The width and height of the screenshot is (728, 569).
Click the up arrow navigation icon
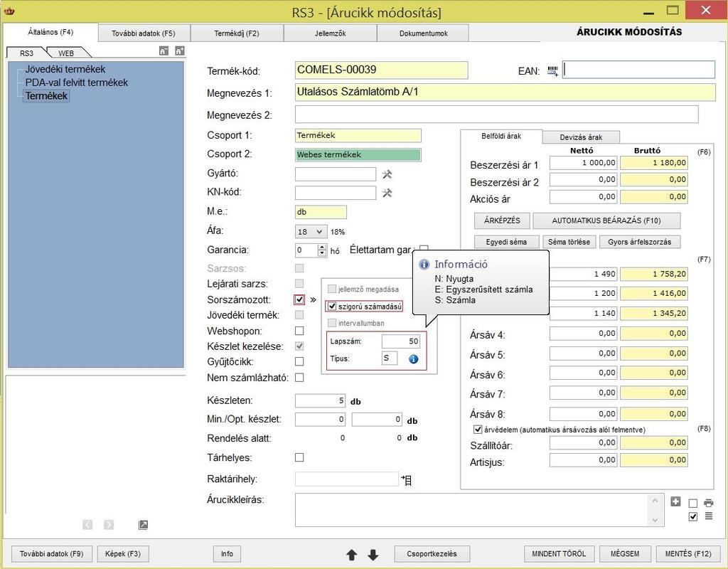coord(351,555)
